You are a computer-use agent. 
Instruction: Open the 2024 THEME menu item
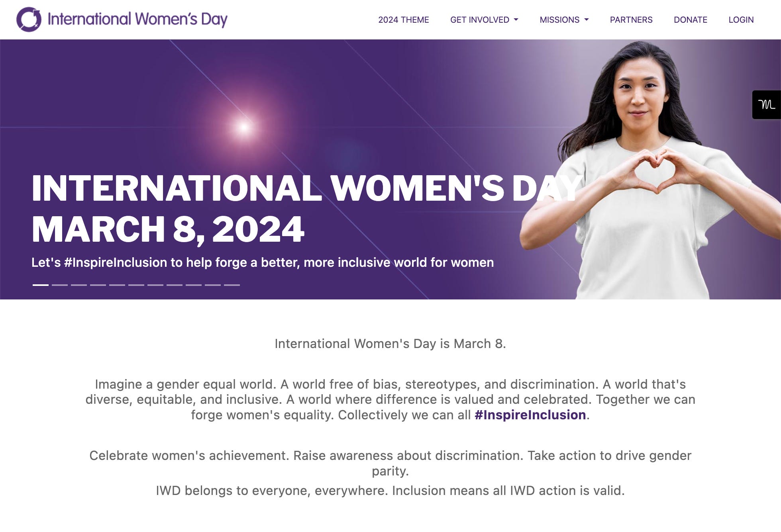pyautogui.click(x=403, y=20)
